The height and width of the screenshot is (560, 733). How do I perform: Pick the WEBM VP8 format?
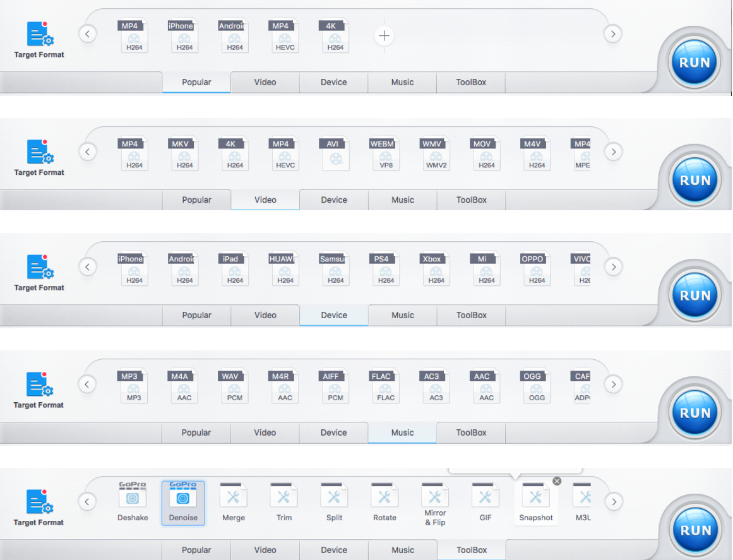point(386,153)
